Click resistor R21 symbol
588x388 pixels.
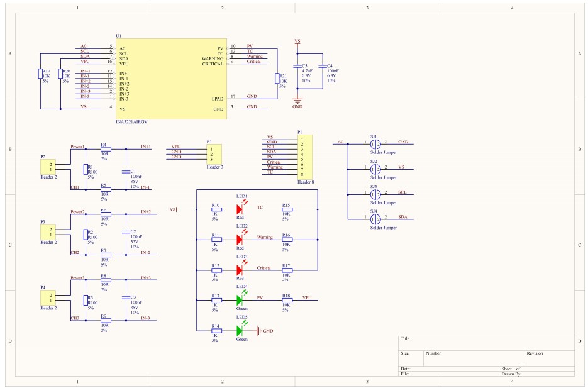277,79
